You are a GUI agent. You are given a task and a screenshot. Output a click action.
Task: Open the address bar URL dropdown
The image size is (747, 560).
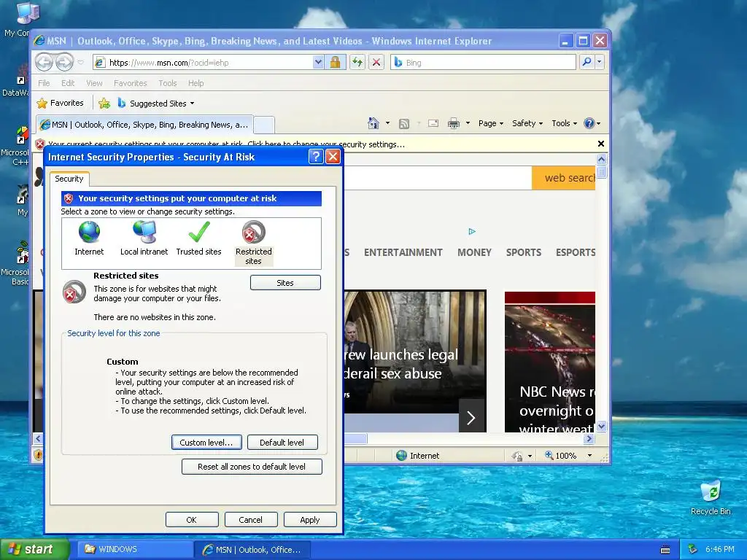[318, 63]
